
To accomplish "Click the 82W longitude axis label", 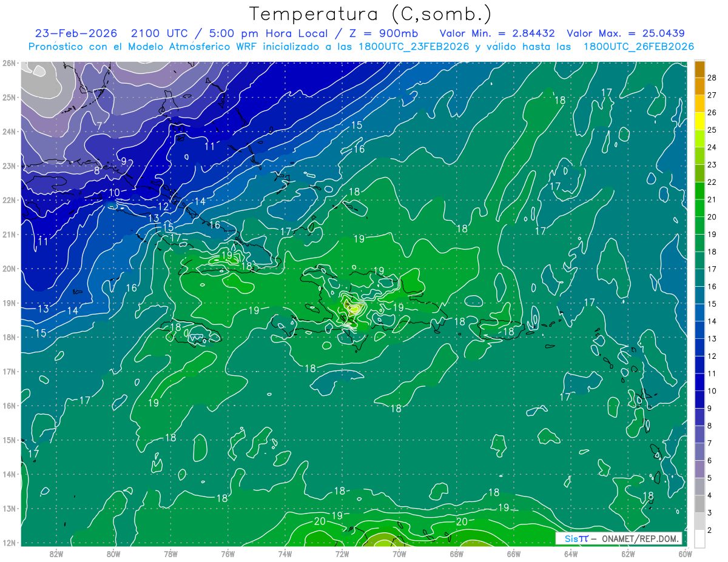I will click(x=56, y=553).
